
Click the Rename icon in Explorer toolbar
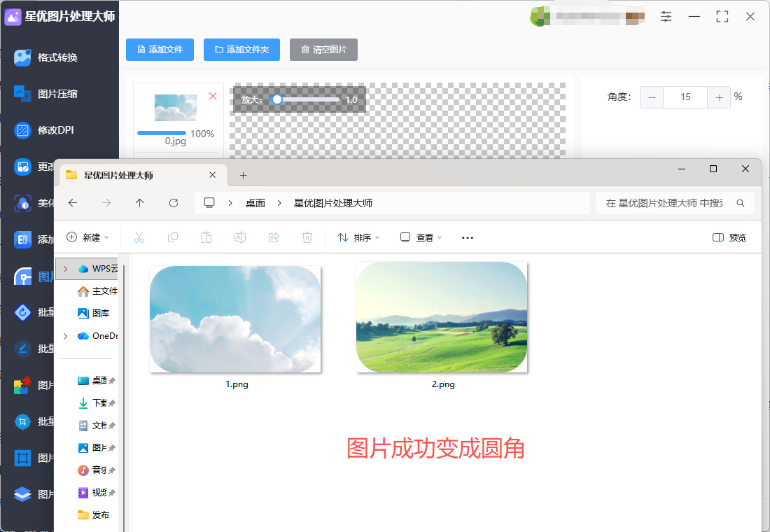240,238
